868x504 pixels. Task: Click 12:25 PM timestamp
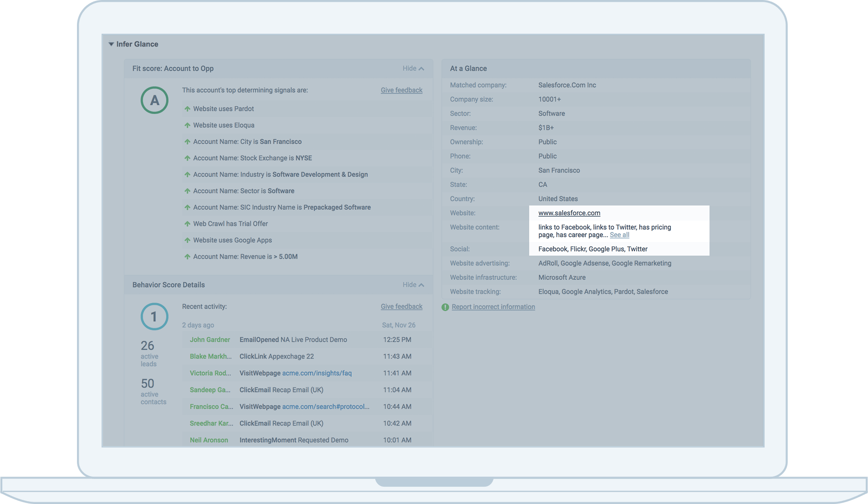pos(397,340)
